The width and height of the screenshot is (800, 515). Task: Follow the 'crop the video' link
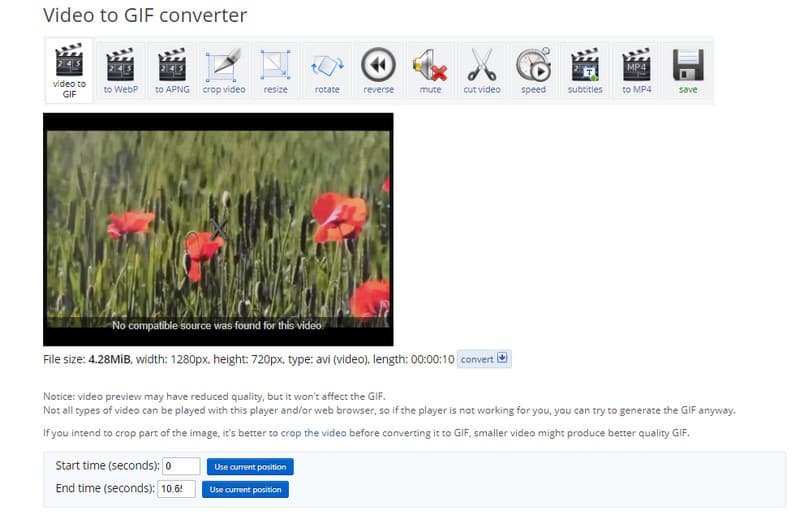(x=313, y=433)
